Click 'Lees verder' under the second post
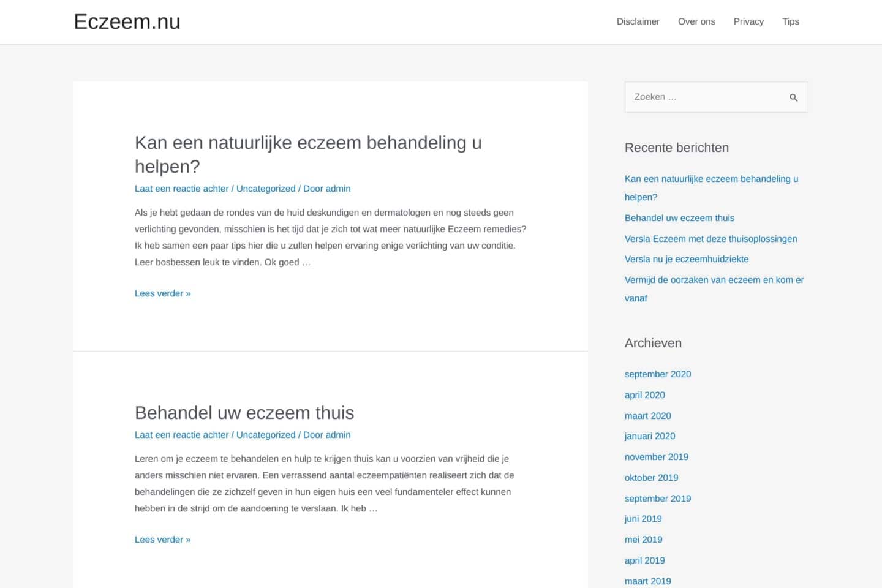The height and width of the screenshot is (588, 882). [x=162, y=540]
